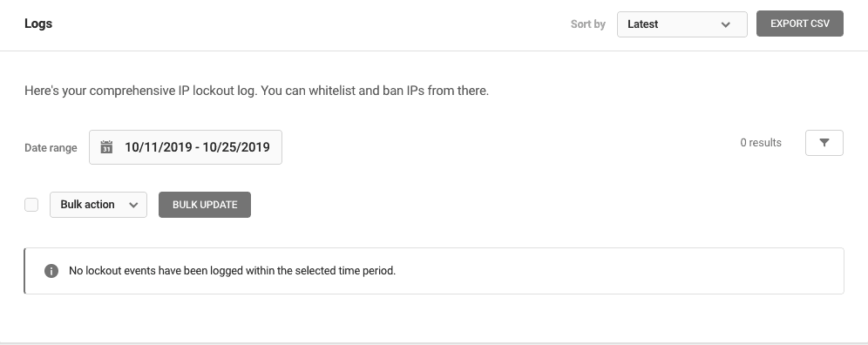Open the Latest sort dropdown

pyautogui.click(x=682, y=24)
